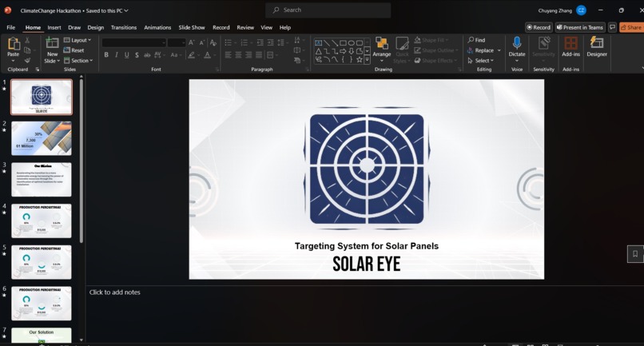
Task: Expand the shapes gallery
Action: click(x=368, y=60)
